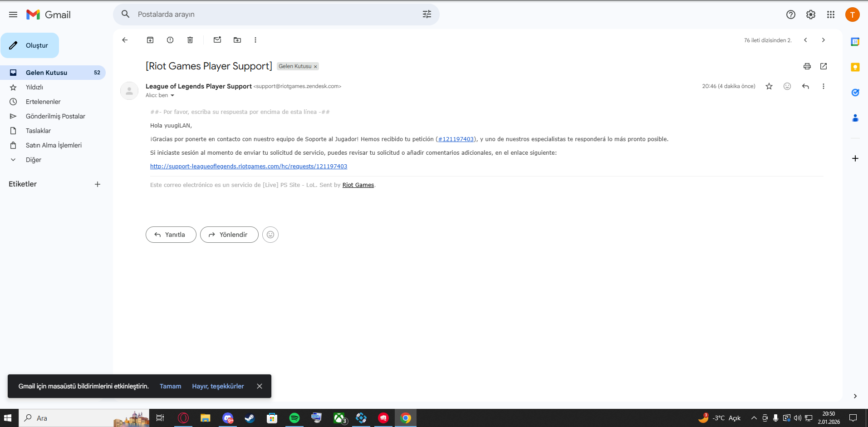Go back to the inbox list arrow

[x=125, y=40]
